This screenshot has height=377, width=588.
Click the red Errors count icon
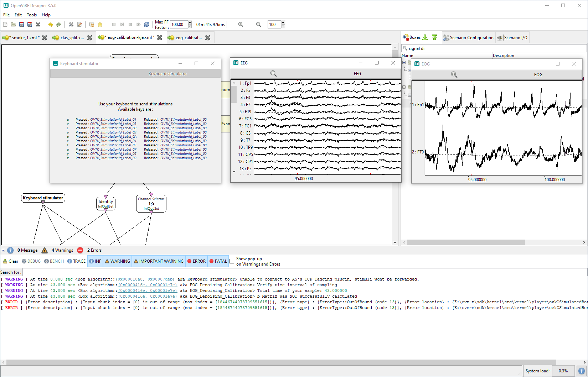pos(80,250)
